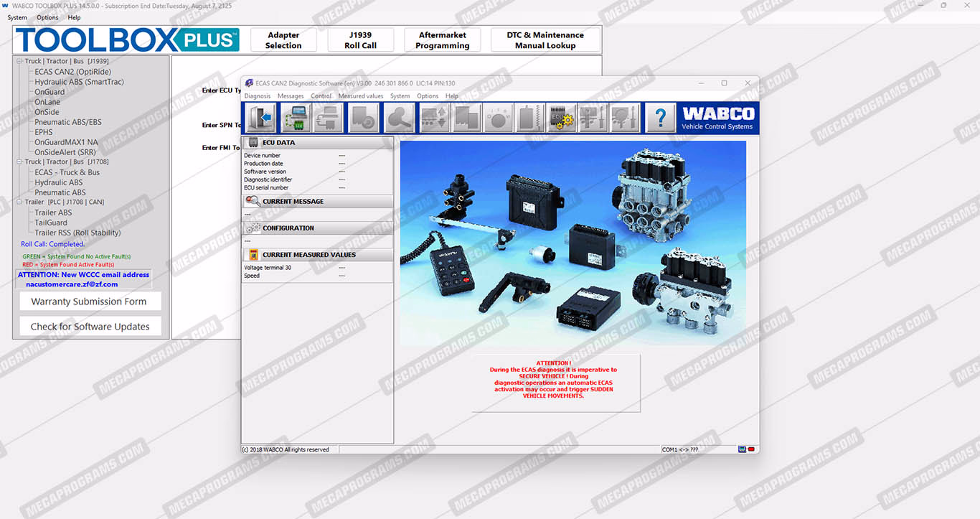Click the greyed round dial toolbar icon
Viewport: 980px width, 519px height.
pos(498,118)
